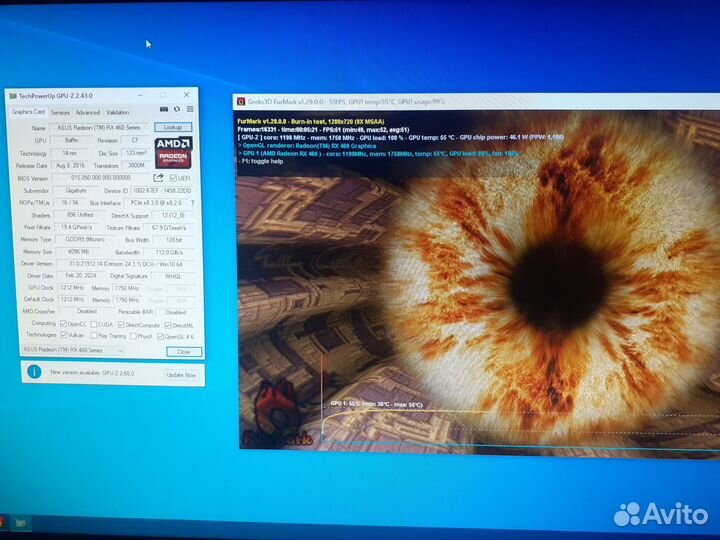Image resolution: width=720 pixels, height=540 pixels.
Task: Click the Lookup button
Action: pos(173,127)
